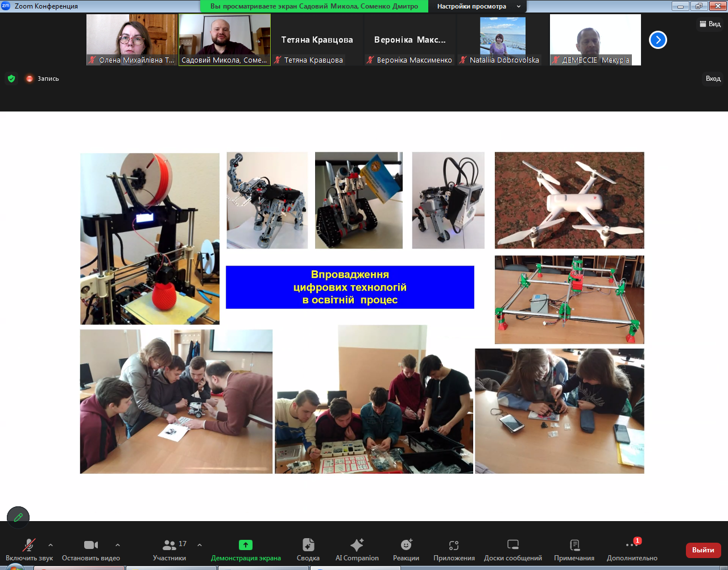The height and width of the screenshot is (570, 728).
Task: Unmute microphone with Включить звук
Action: click(28, 545)
